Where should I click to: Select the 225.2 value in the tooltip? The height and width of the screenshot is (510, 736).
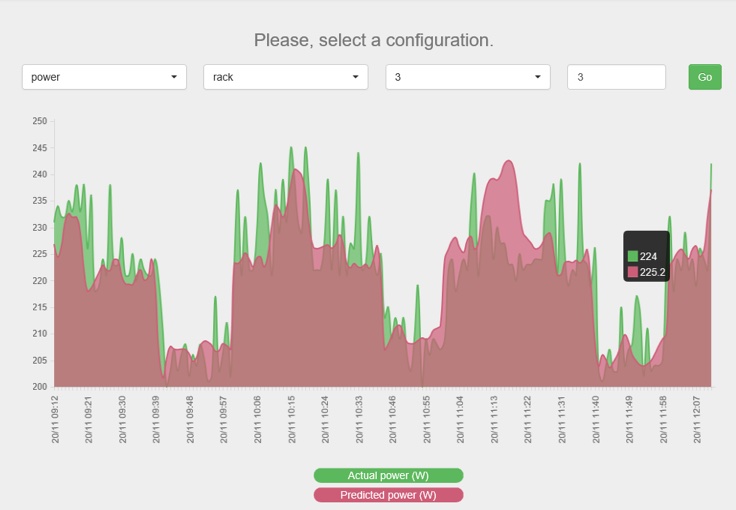652,272
